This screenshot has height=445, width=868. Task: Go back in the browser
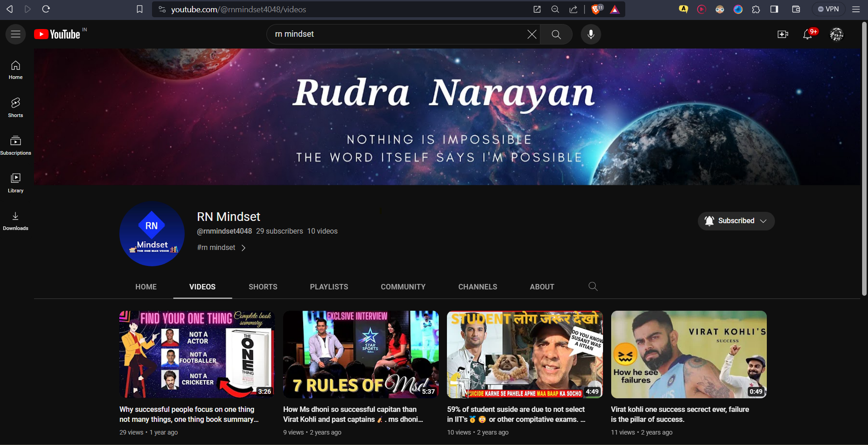10,9
